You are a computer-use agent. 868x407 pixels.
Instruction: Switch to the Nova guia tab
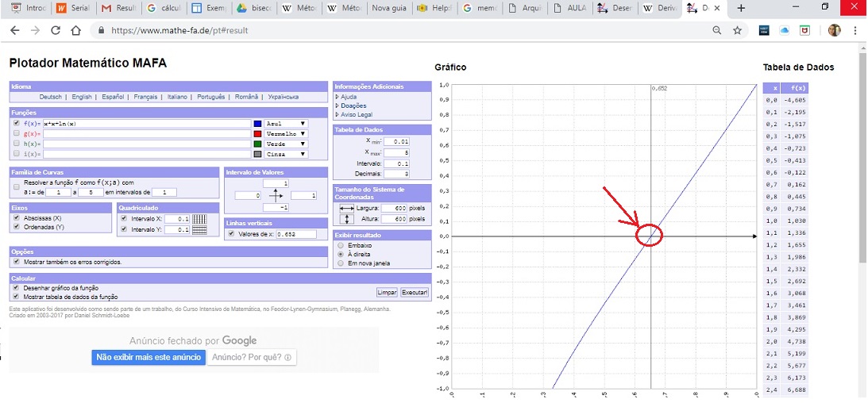tap(391, 8)
